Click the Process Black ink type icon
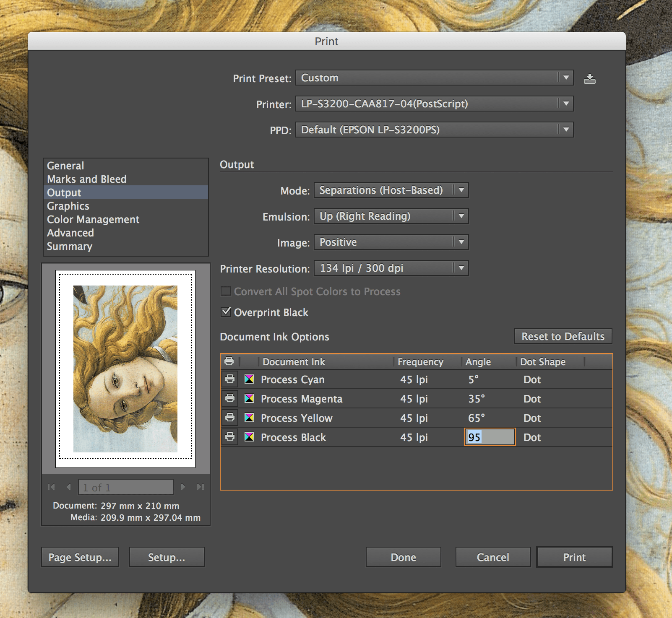This screenshot has width=672, height=618. (x=249, y=437)
